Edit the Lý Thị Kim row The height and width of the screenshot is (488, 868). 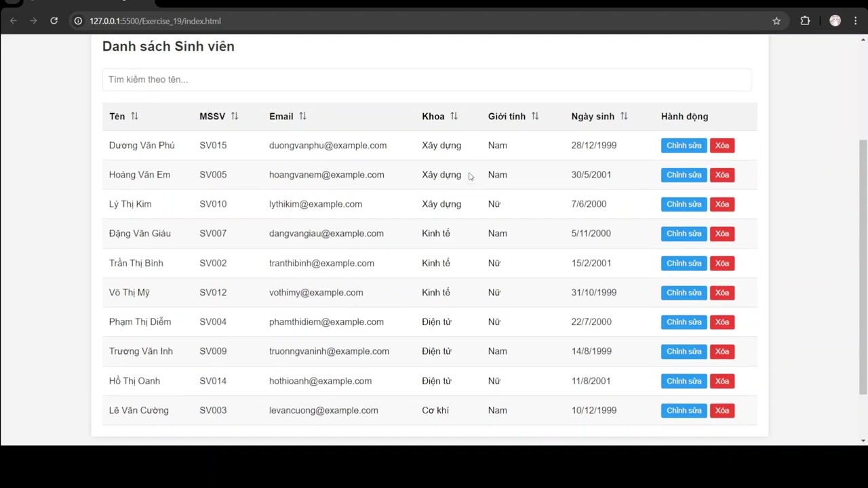684,204
